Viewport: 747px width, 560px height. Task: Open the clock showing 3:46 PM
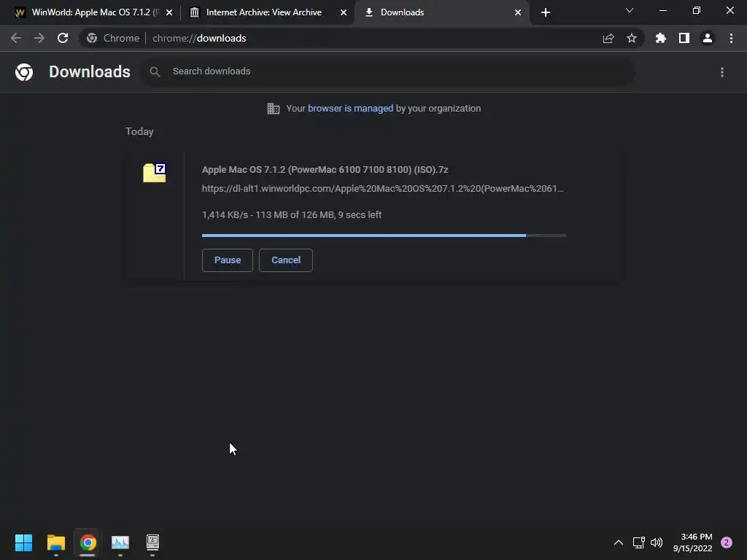coord(693,542)
